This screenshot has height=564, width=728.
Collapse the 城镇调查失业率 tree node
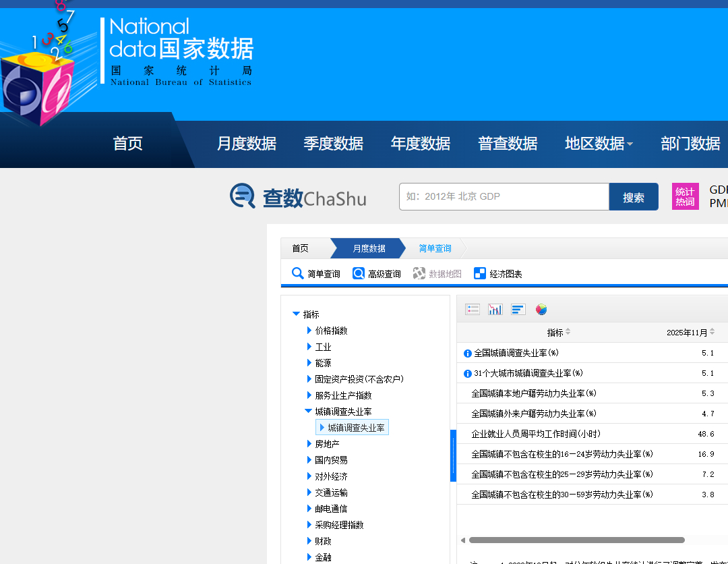point(308,411)
